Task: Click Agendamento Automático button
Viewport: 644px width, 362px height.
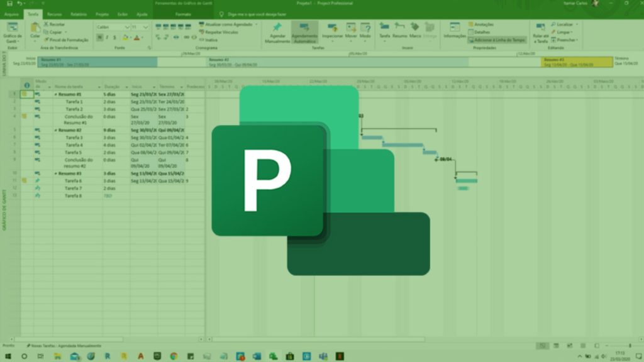Action: point(304,33)
